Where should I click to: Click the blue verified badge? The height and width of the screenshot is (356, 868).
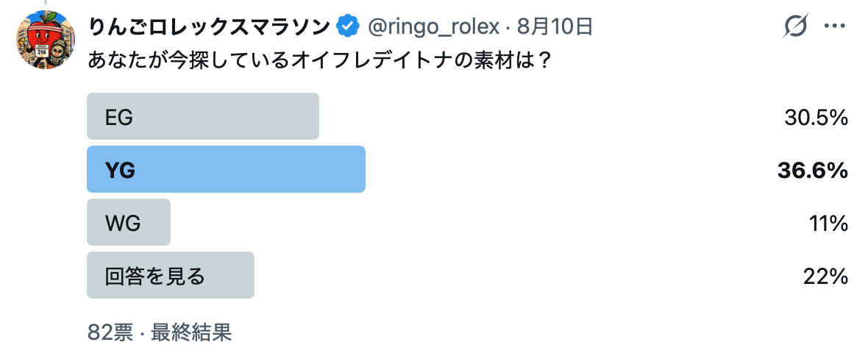tap(348, 26)
